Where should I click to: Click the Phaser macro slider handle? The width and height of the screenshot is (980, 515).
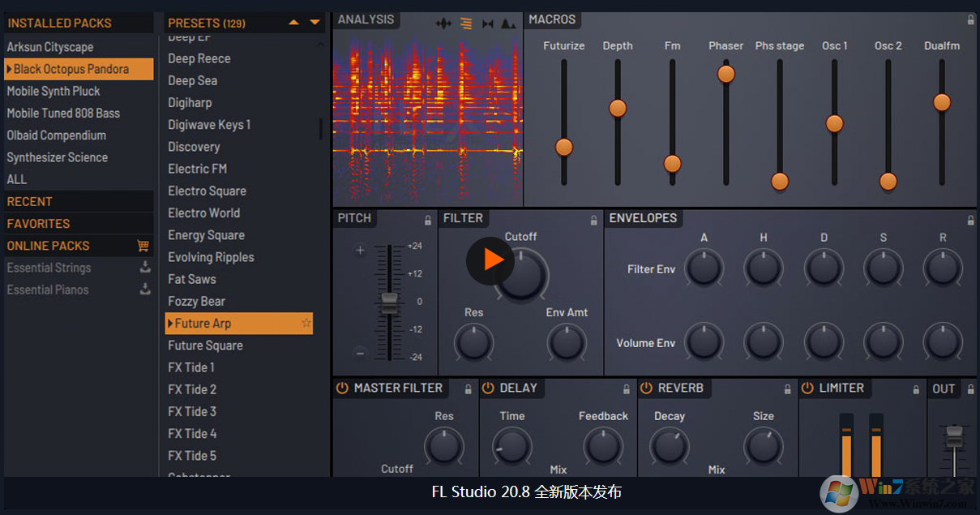[x=725, y=75]
